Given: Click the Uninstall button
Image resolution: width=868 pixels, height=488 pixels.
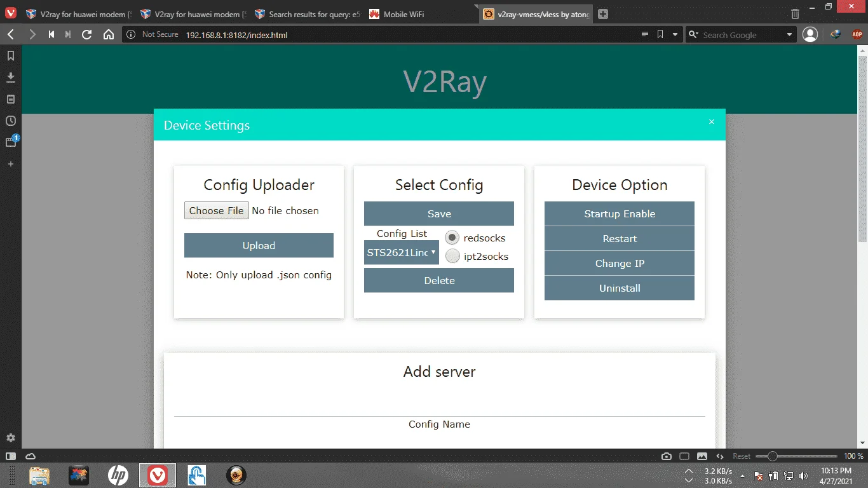Looking at the screenshot, I should (x=620, y=288).
